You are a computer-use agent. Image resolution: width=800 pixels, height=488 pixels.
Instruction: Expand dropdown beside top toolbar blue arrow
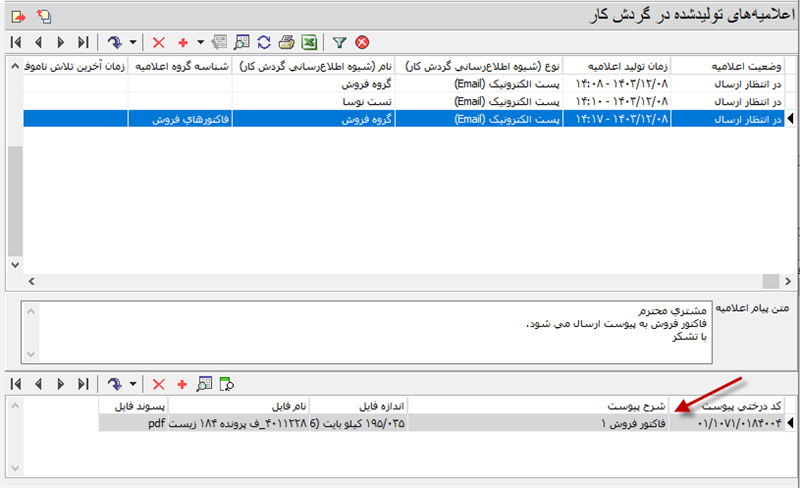[133, 43]
